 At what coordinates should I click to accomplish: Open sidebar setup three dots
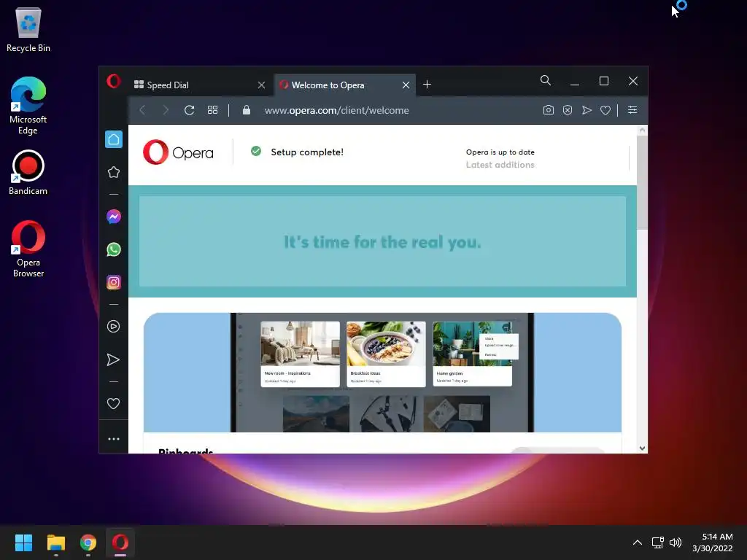coord(113,439)
